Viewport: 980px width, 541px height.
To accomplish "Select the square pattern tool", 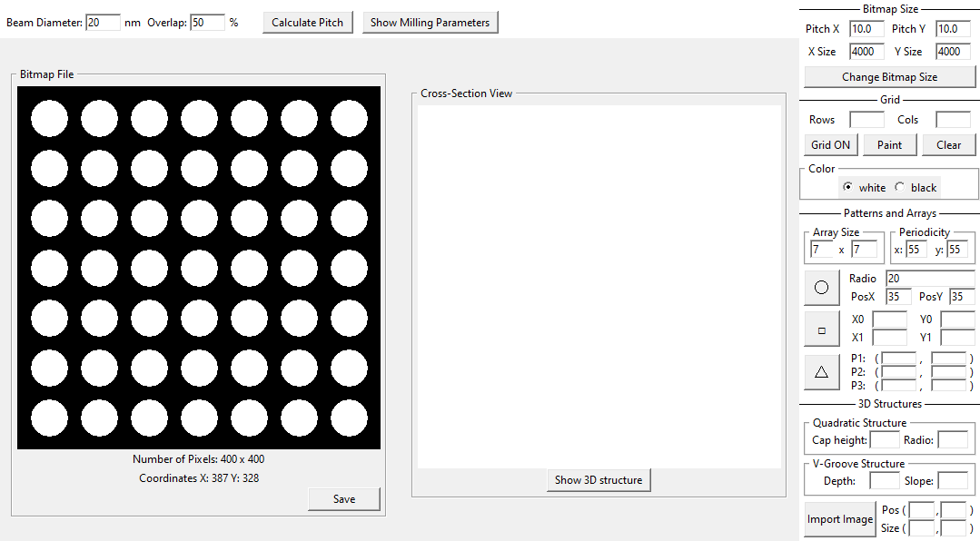I will click(821, 329).
